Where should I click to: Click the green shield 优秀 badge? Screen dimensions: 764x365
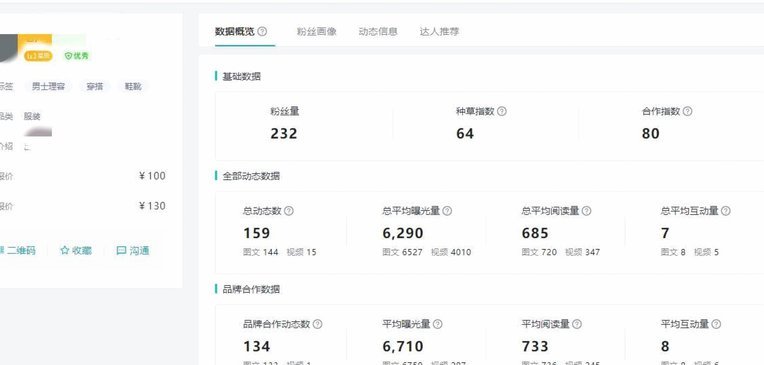pos(76,56)
